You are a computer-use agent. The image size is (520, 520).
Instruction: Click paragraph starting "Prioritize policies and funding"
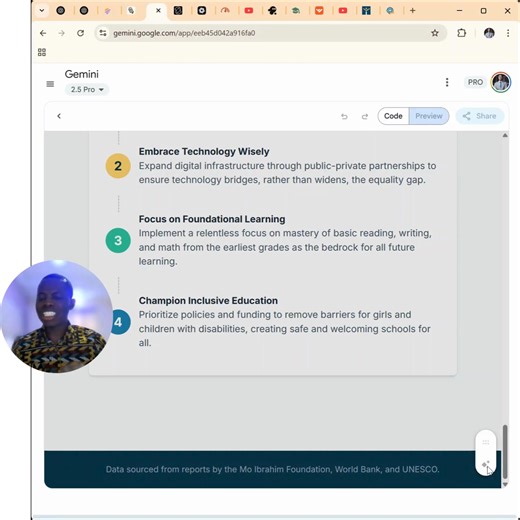(x=285, y=329)
